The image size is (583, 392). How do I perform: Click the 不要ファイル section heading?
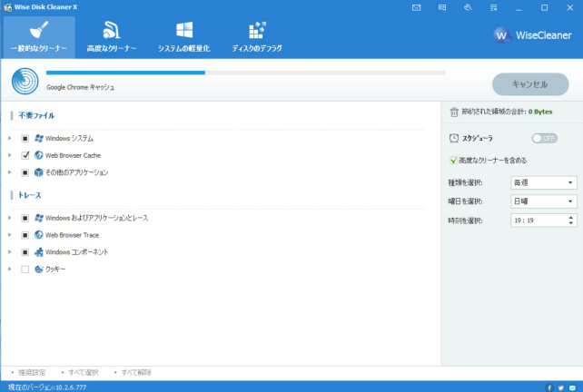coord(36,115)
